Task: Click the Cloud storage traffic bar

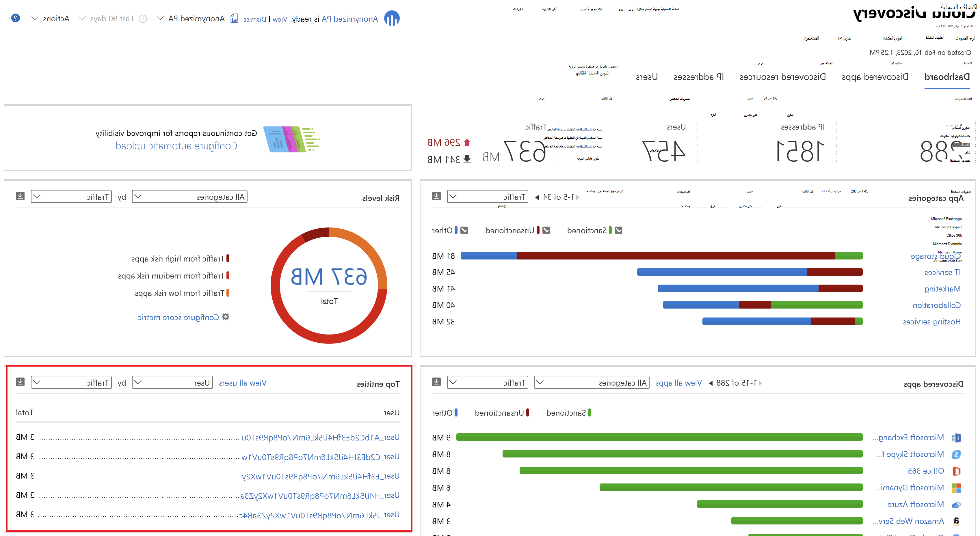Action: [x=661, y=256]
